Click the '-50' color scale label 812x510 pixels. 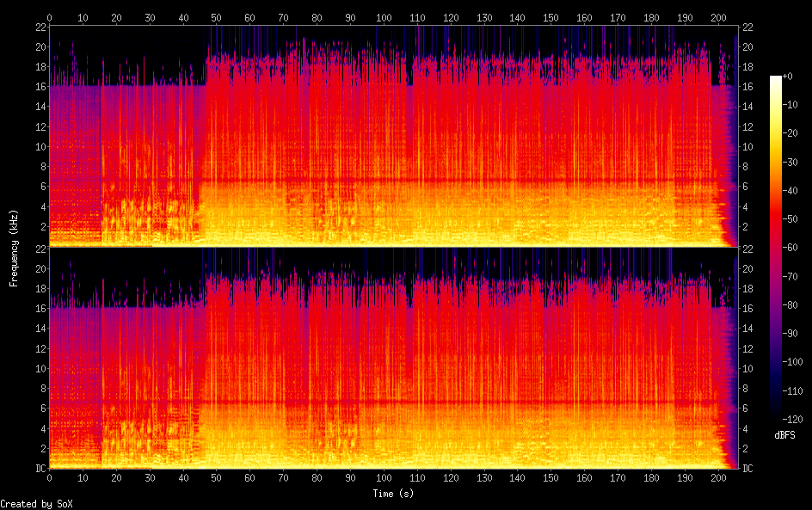click(790, 219)
